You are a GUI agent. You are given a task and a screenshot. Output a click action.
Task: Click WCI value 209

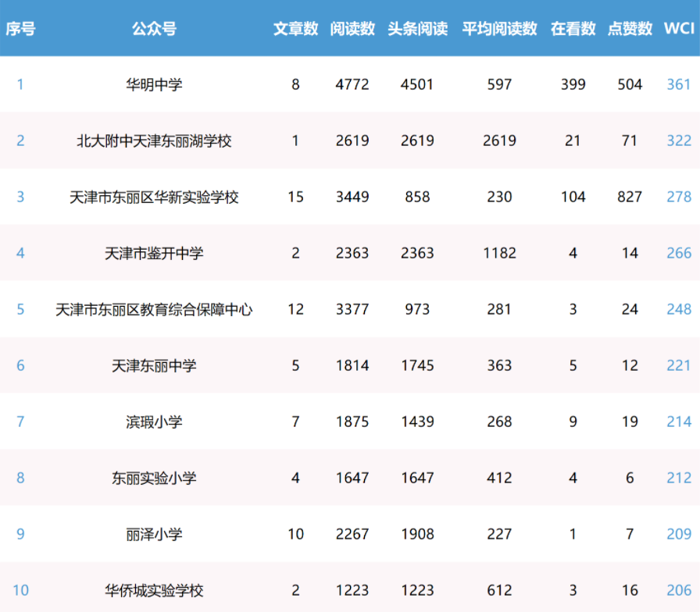(679, 534)
